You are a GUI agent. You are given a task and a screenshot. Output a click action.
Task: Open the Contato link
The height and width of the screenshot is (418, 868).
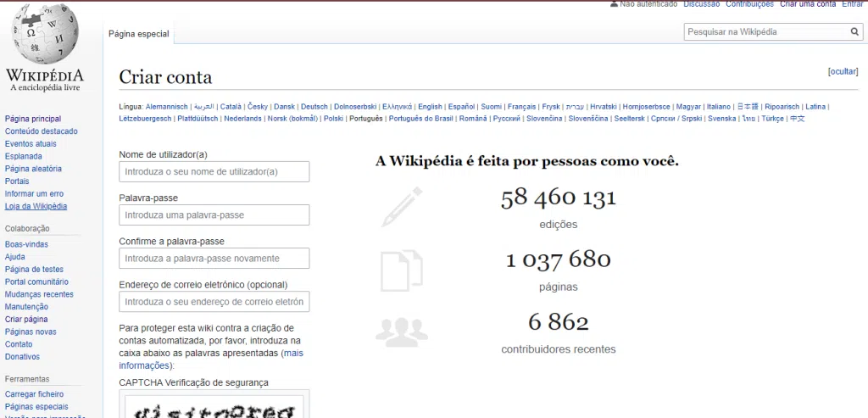point(19,344)
